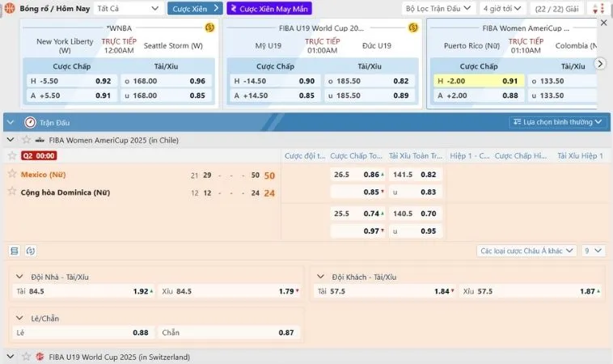Open the Cược Xiên May Mắn tab
The image size is (613, 364).
268,8
